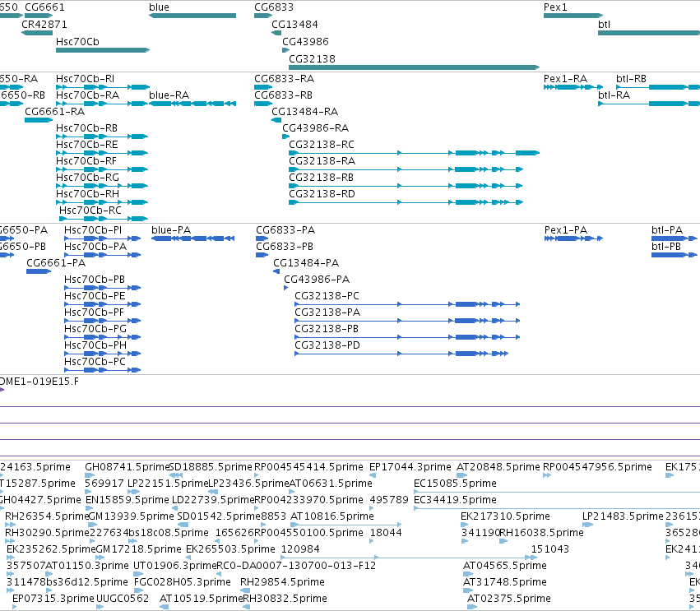Click the CG32138-PC protein model
This screenshot has height=611, width=700.
pos(407,304)
